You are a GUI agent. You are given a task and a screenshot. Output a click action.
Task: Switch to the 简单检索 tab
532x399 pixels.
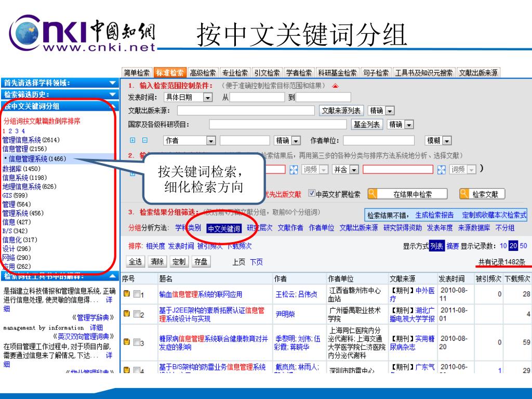pos(137,73)
